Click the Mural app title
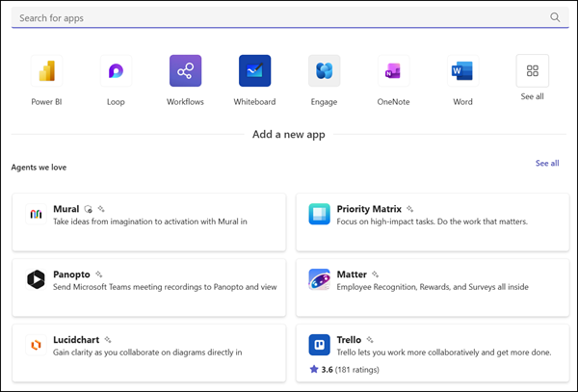 tap(66, 209)
